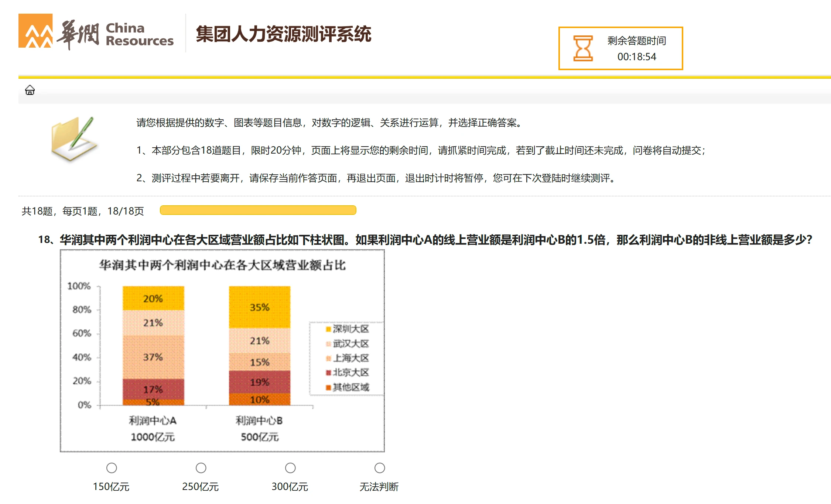
Task: Select the 250亿元 answer option
Action: (x=201, y=468)
